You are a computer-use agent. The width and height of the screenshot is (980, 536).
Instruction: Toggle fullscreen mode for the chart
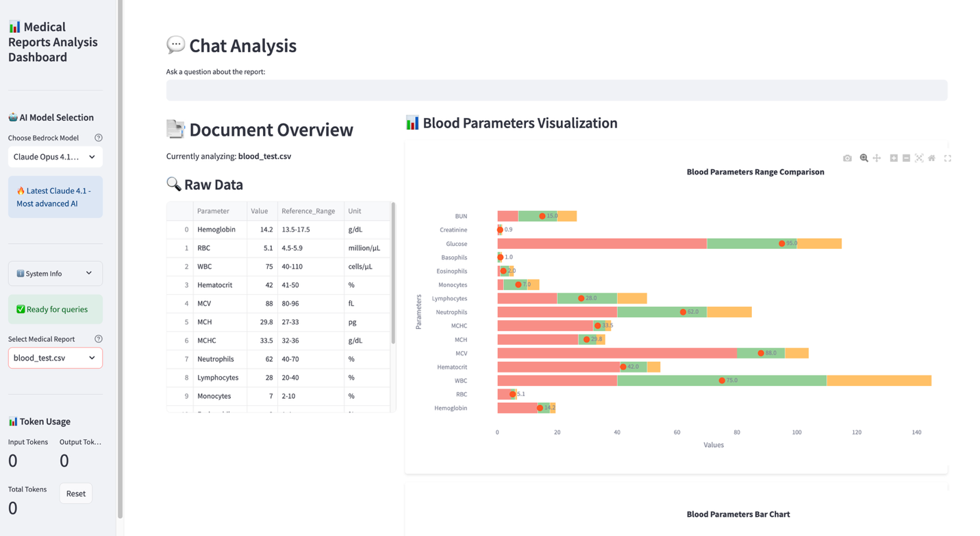pyautogui.click(x=948, y=158)
